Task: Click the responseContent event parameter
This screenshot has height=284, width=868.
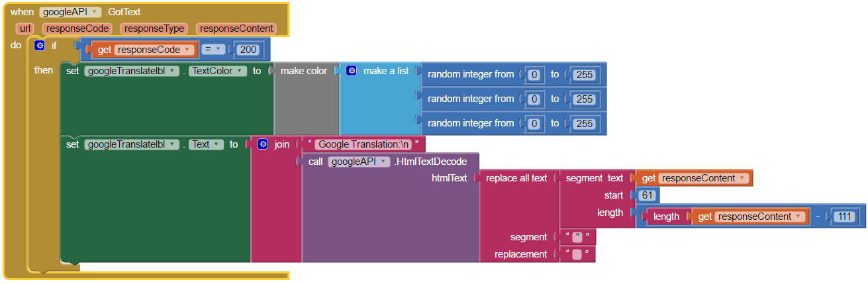Action: (236, 28)
